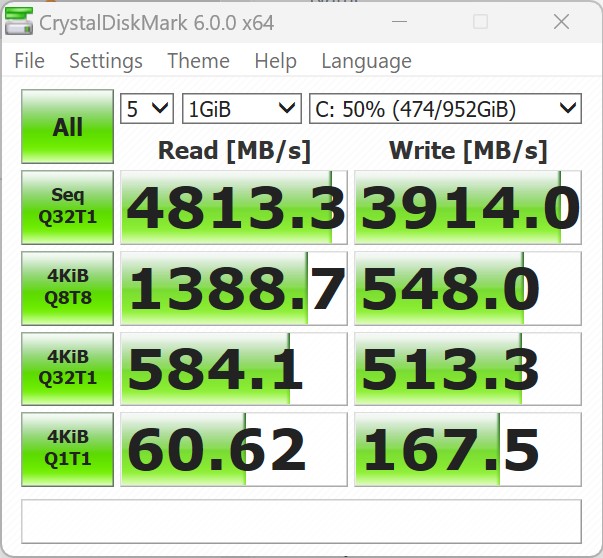Open the Theme menu
Viewport: 603px width, 558px height.
pyautogui.click(x=198, y=61)
